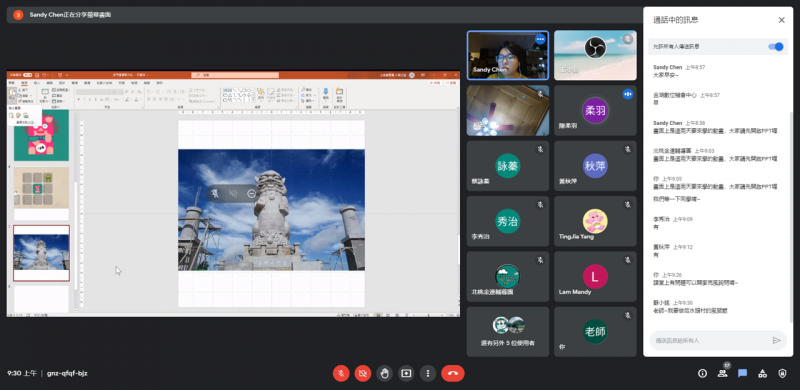Click mute icon on shared-screen overlay
The height and width of the screenshot is (390, 800).
coord(216,193)
